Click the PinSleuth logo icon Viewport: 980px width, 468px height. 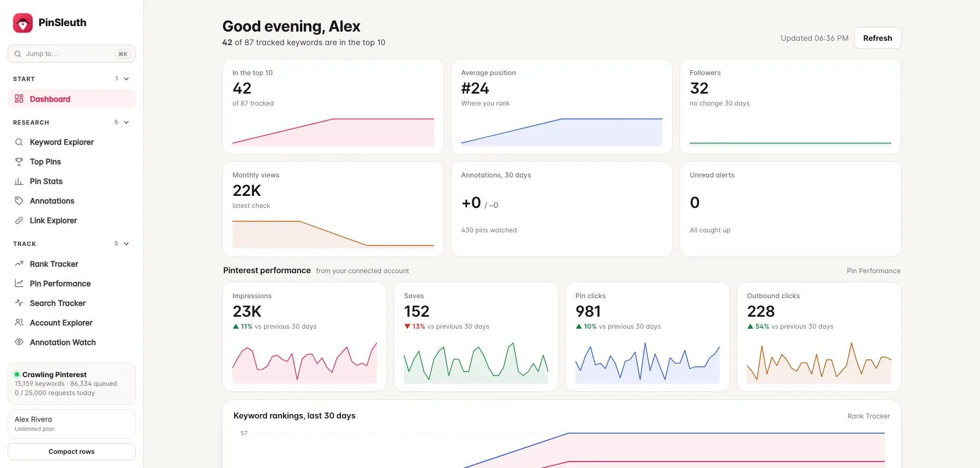[x=23, y=23]
